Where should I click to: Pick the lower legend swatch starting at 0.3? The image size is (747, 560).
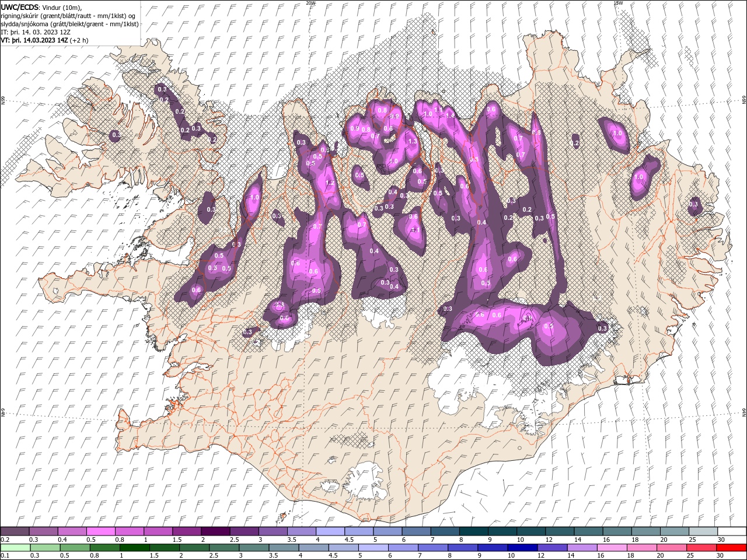pos(45,548)
